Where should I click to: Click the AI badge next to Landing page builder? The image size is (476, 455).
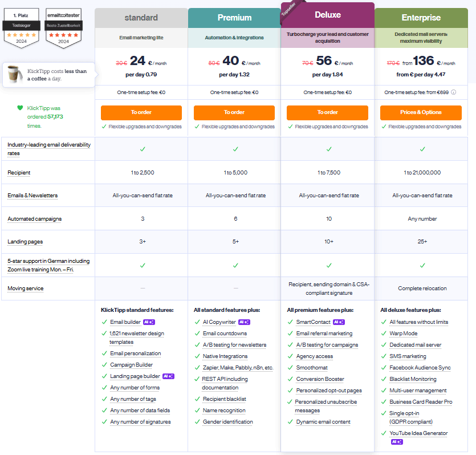168,376
